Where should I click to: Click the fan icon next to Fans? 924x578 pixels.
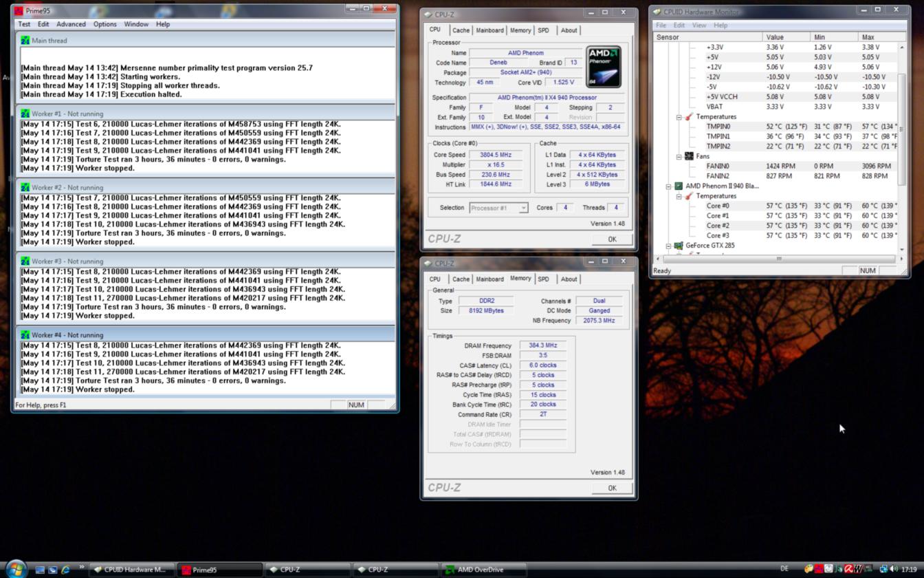pyautogui.click(x=689, y=156)
